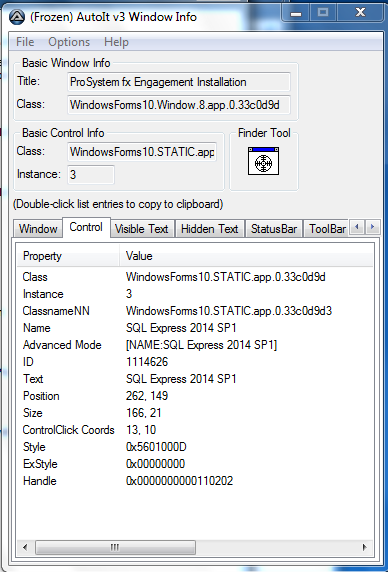This screenshot has width=388, height=572.
Task: Click the value 1114626
Action: [147, 362]
